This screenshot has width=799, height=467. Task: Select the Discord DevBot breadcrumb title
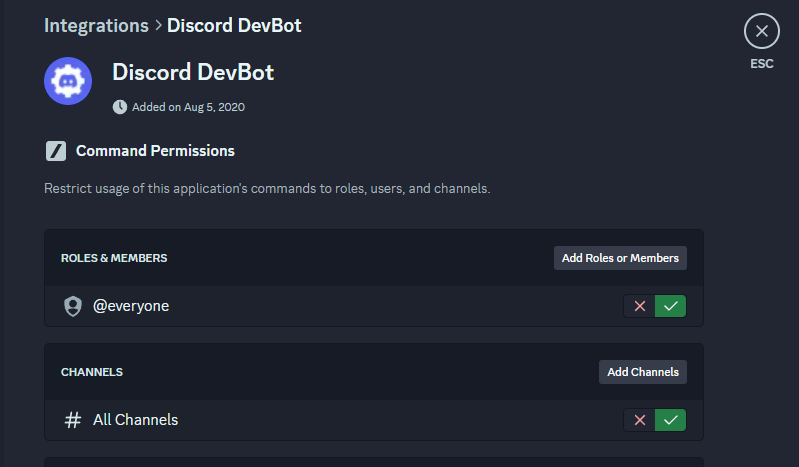[234, 25]
